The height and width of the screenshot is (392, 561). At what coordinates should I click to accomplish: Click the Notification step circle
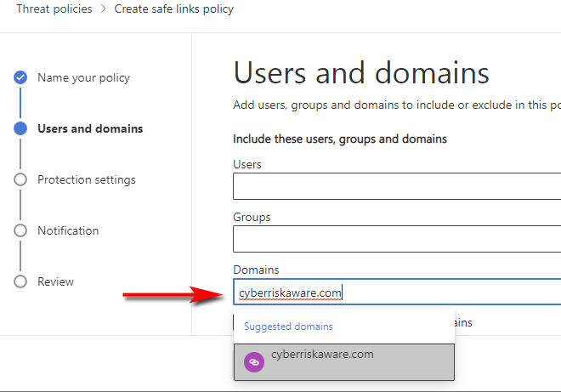pos(20,230)
